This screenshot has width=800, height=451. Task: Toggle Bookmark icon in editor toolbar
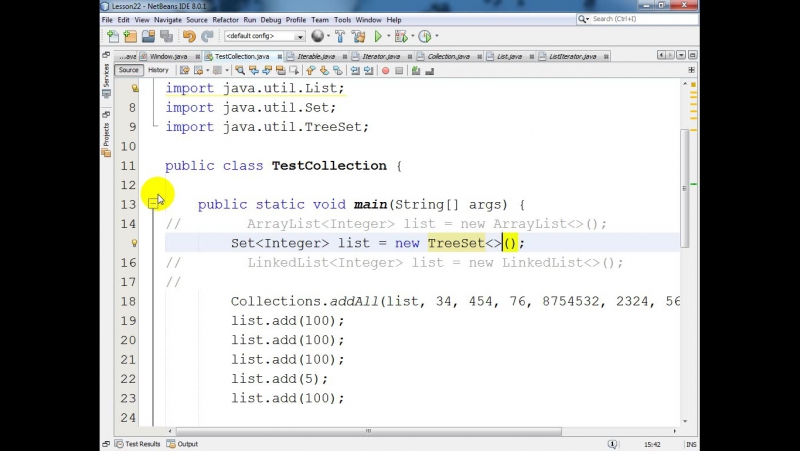coord(338,70)
